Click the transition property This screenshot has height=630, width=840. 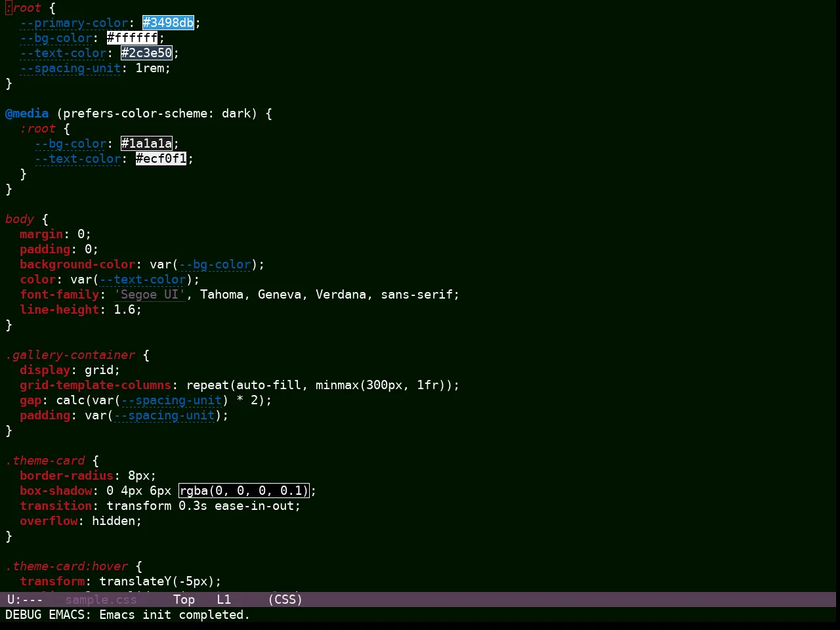56,506
